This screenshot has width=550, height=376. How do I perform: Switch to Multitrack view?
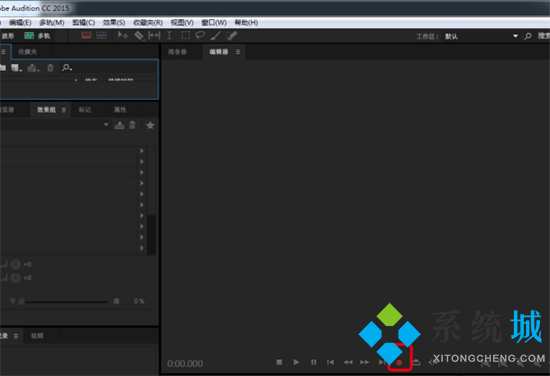[37, 36]
